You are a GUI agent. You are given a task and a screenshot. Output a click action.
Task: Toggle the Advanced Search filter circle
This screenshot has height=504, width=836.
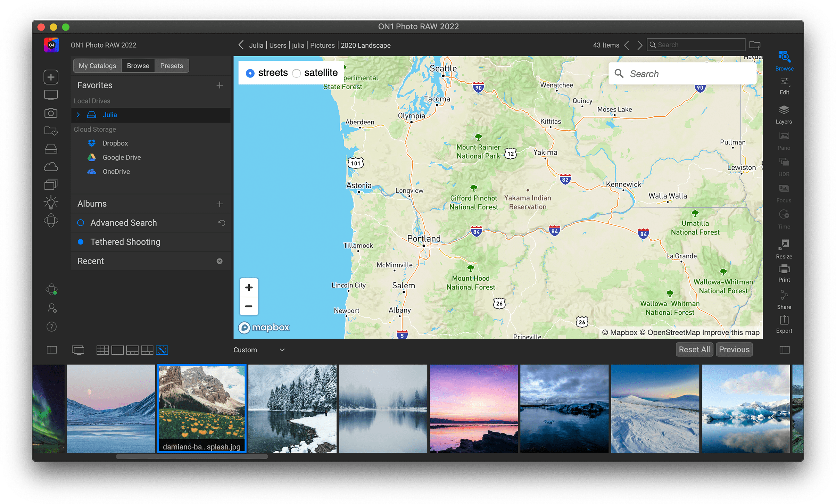(81, 223)
